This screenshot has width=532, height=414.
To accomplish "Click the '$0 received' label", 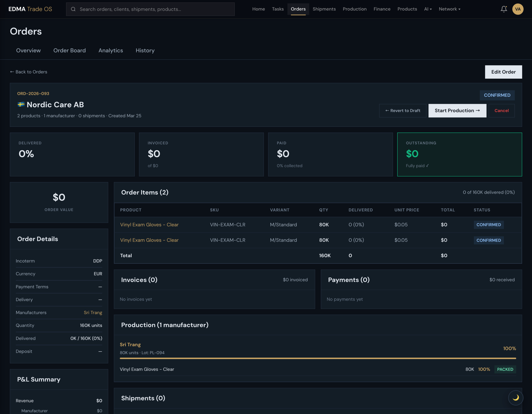I will point(502,280).
